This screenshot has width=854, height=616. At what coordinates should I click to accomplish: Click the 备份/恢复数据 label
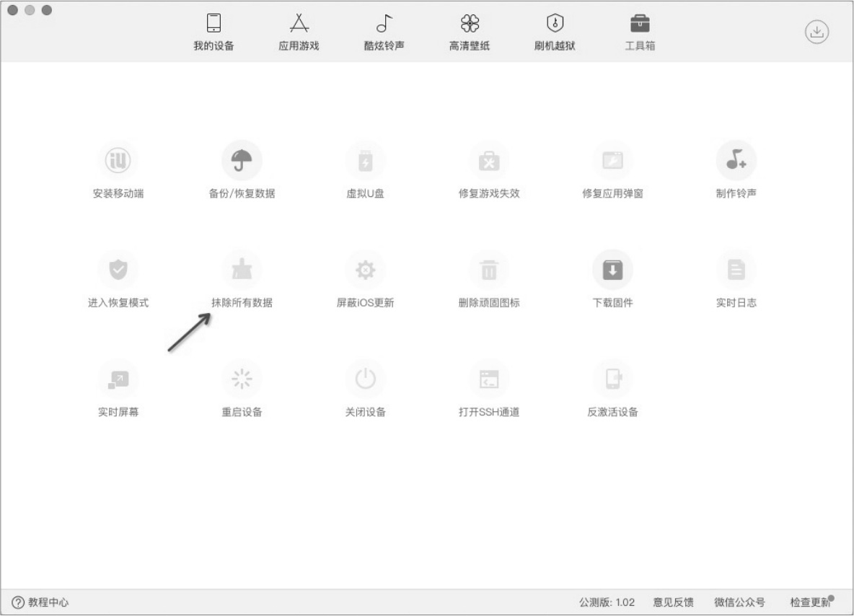coord(242,193)
